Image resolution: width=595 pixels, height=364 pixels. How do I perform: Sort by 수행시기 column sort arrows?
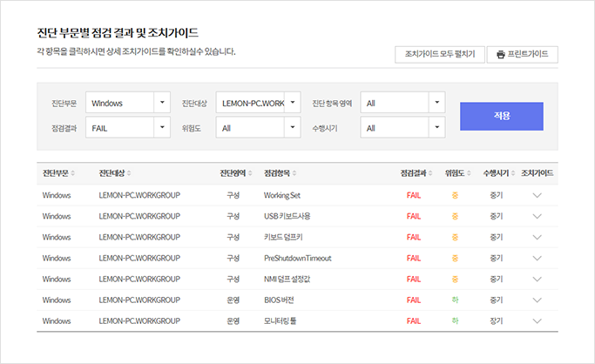pyautogui.click(x=513, y=173)
